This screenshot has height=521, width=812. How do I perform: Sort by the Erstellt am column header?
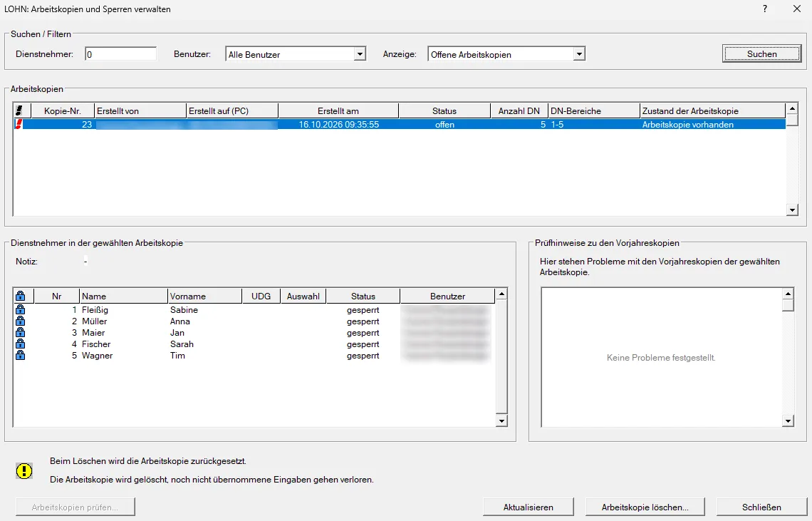338,111
